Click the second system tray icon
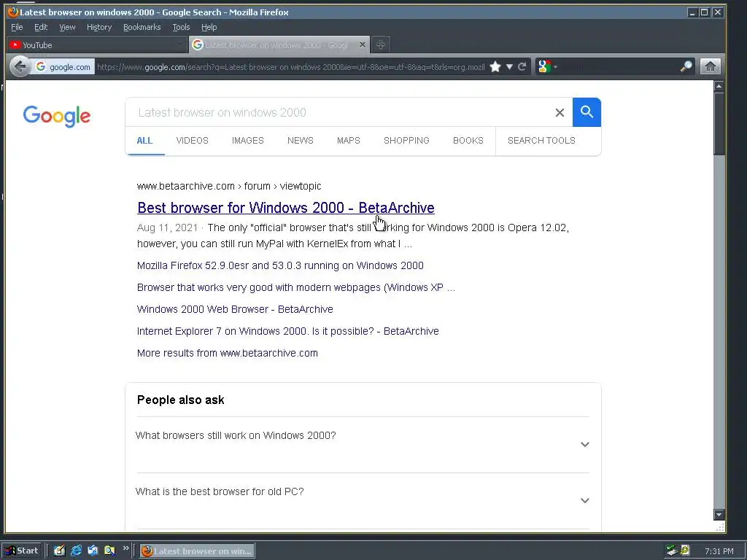 tap(685, 551)
